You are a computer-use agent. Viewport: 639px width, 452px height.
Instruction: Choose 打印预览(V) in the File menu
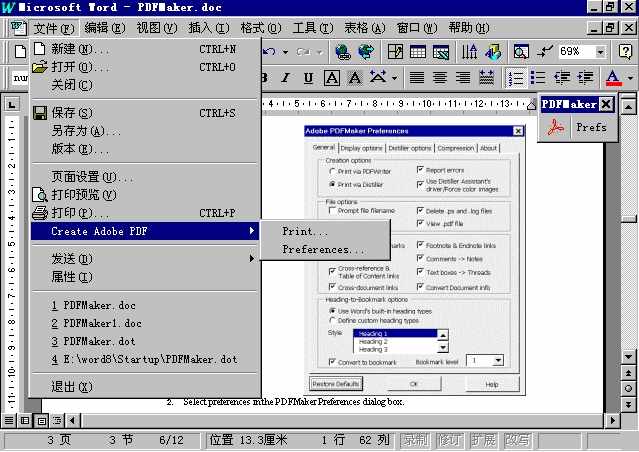coord(146,194)
